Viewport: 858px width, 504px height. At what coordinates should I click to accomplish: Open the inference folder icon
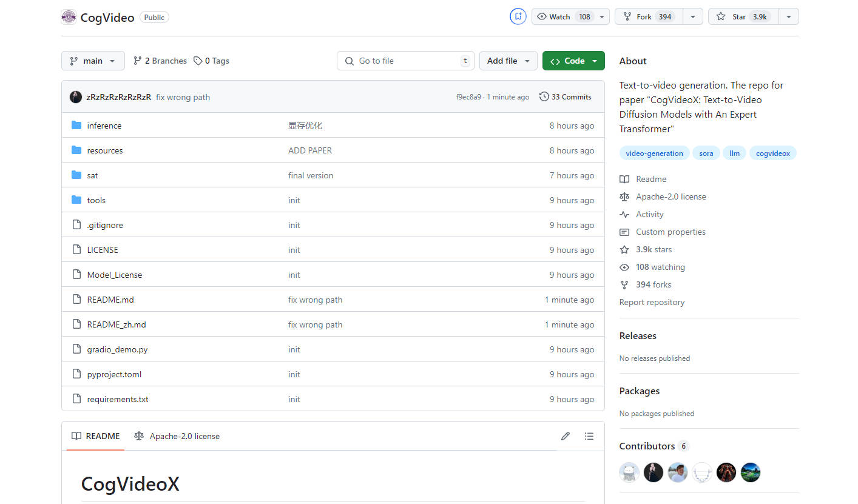76,126
